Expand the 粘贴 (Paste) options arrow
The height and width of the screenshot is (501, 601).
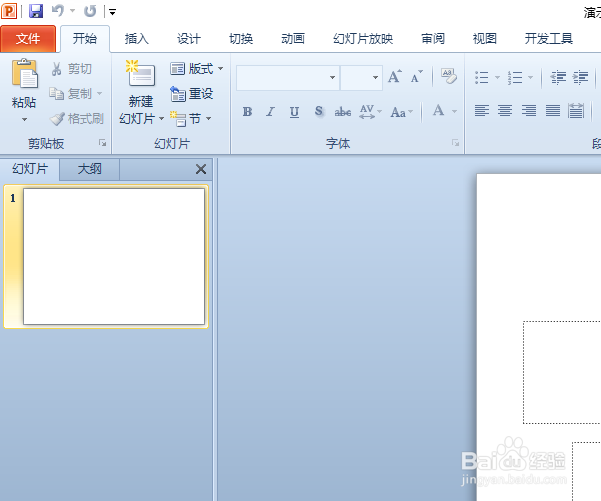click(x=24, y=120)
